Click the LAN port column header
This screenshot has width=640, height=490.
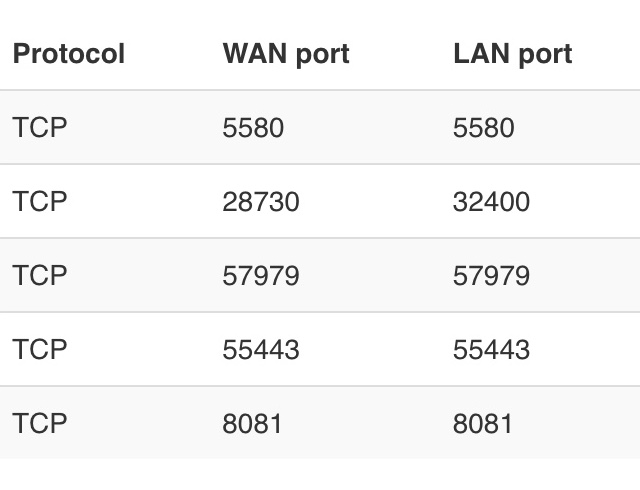click(512, 54)
